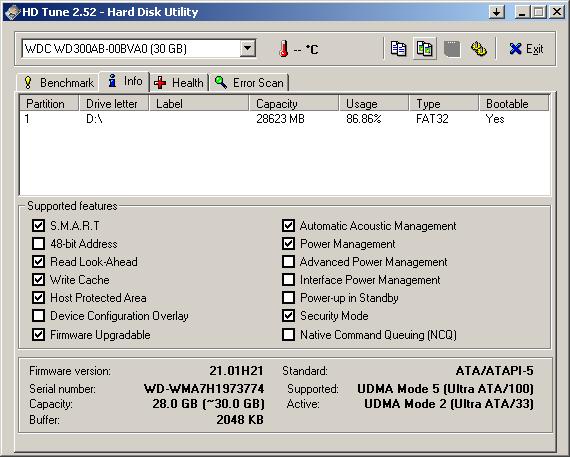Enable the 48-bit Address checkbox
Image resolution: width=570 pixels, height=457 pixels.
(38, 244)
